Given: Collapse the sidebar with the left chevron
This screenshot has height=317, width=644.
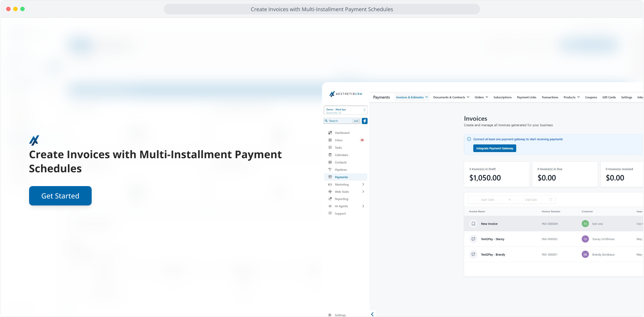Looking at the screenshot, I should coord(372,314).
